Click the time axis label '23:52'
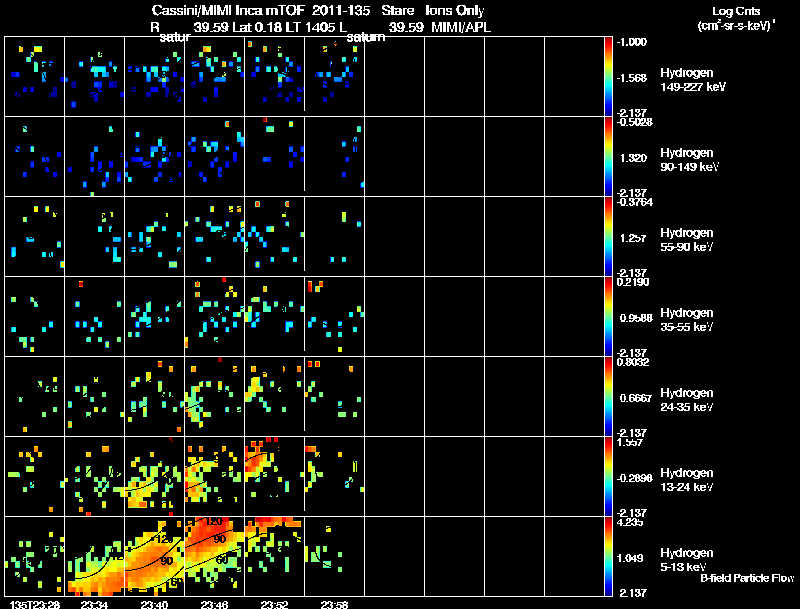 click(274, 604)
